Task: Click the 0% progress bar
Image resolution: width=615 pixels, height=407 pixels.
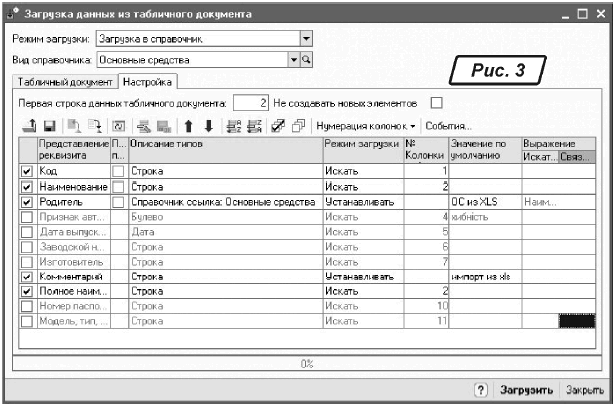Action: (307, 362)
